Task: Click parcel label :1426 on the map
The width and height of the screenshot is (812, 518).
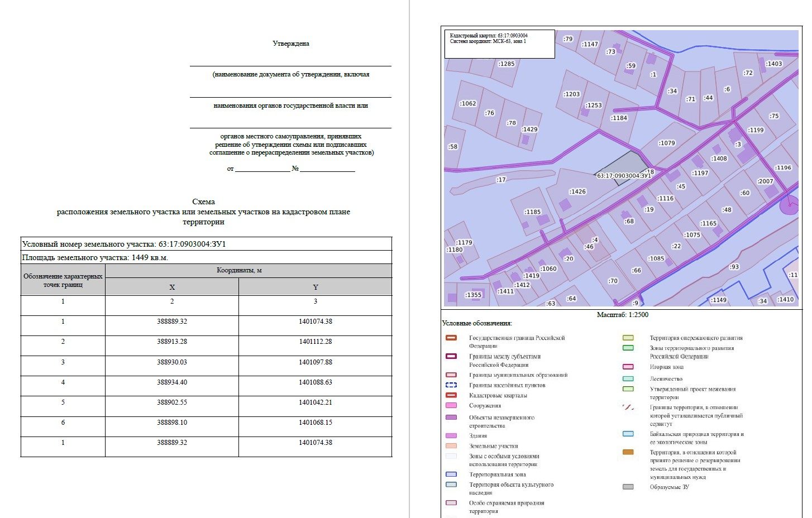Action: [577, 191]
